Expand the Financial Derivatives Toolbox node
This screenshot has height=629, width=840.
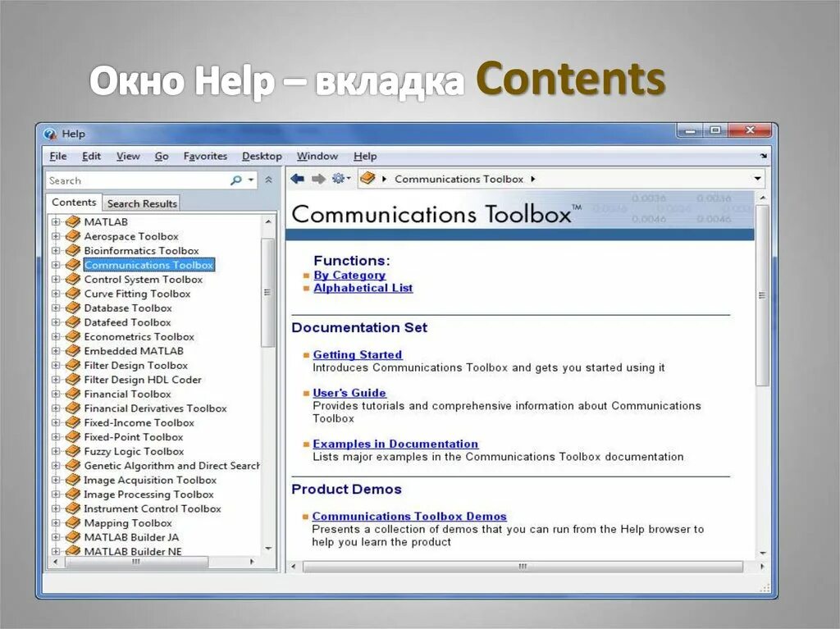(x=56, y=408)
